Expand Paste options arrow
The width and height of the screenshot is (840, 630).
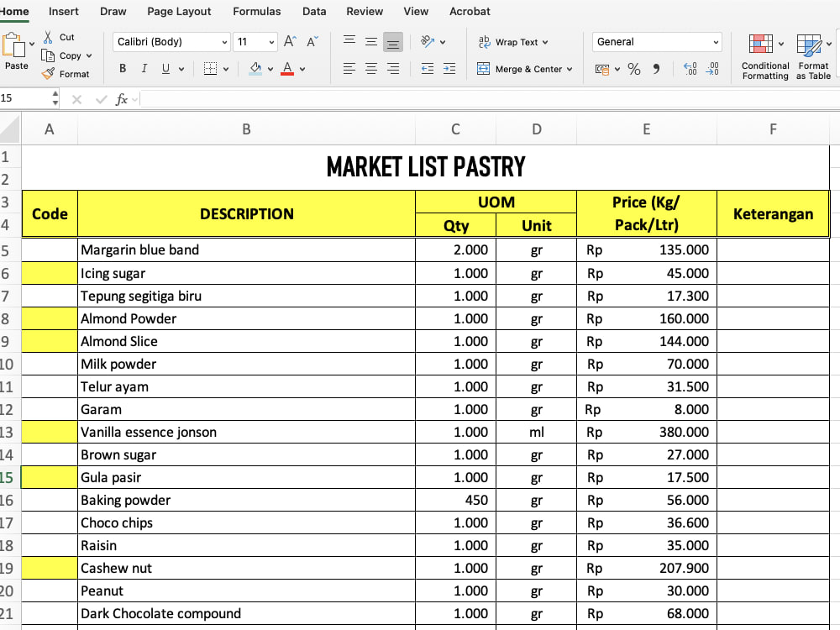[32, 44]
